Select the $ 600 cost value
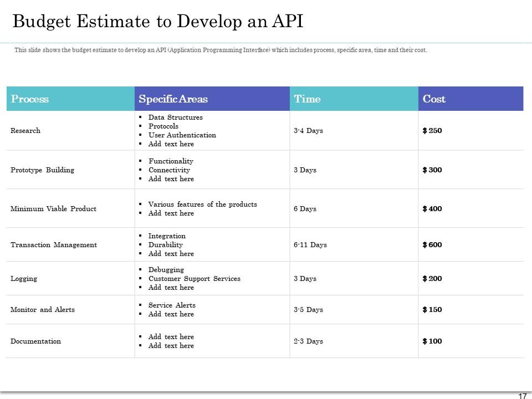 [433, 244]
